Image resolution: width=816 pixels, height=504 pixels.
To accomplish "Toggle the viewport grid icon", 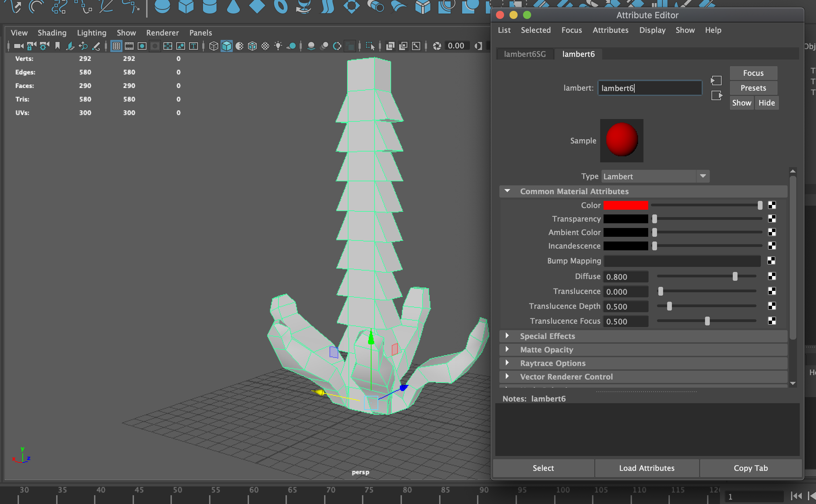I will tap(116, 46).
